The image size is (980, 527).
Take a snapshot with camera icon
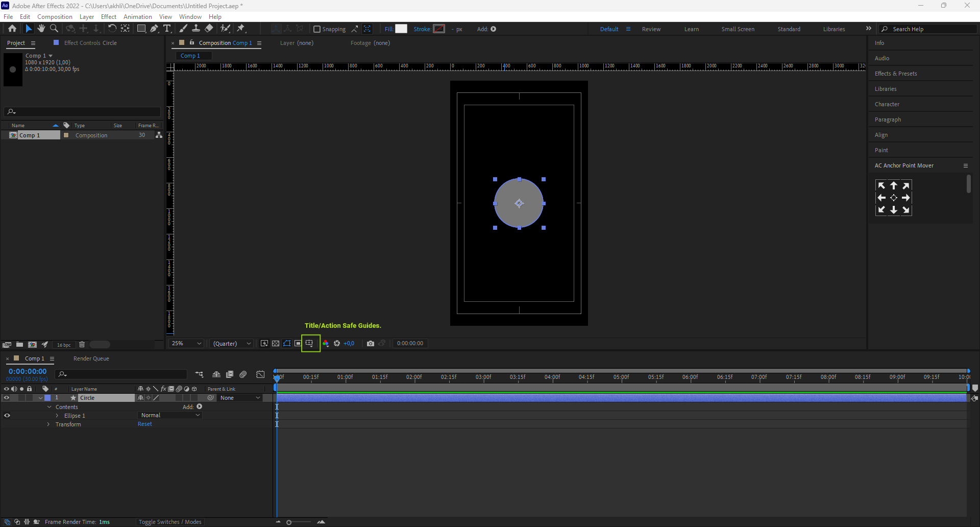coord(371,344)
